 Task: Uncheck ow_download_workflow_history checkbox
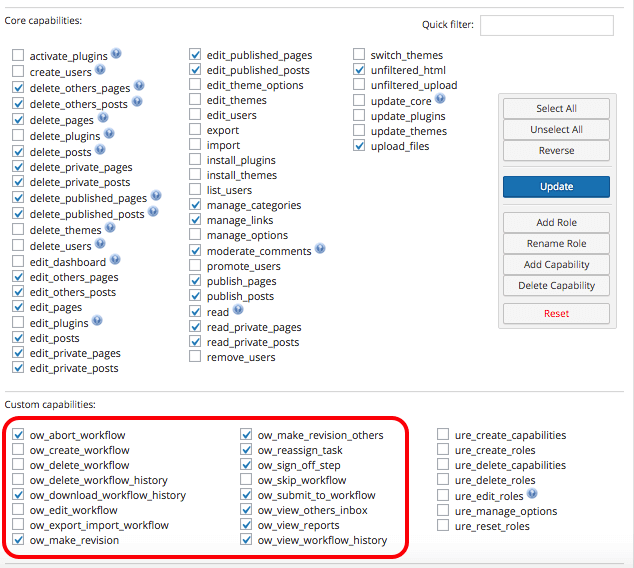click(18, 494)
